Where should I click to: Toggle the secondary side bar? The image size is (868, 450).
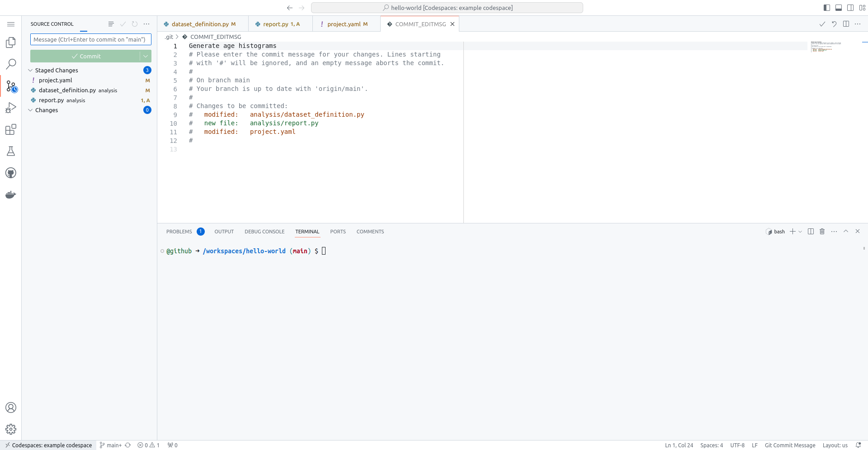click(850, 8)
